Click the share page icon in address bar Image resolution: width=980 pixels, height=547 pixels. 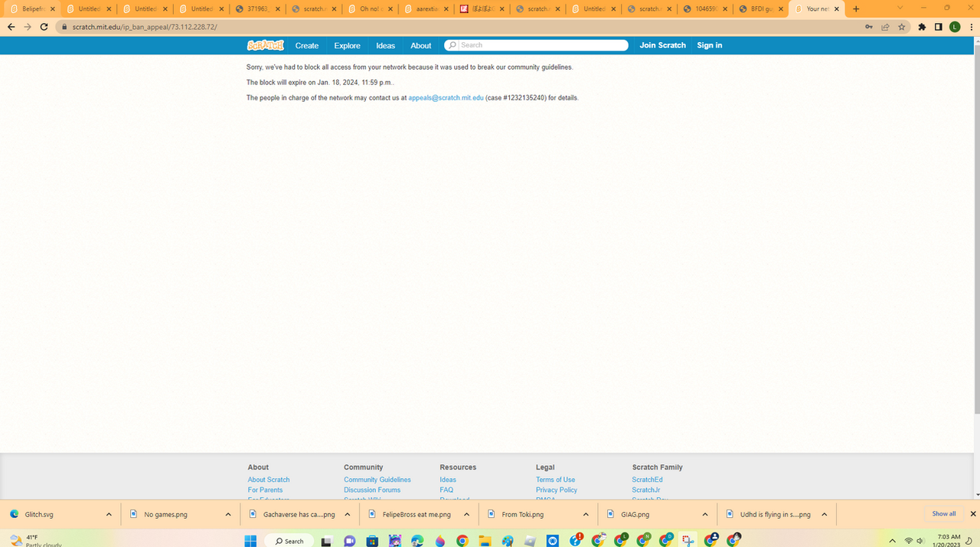tap(885, 27)
